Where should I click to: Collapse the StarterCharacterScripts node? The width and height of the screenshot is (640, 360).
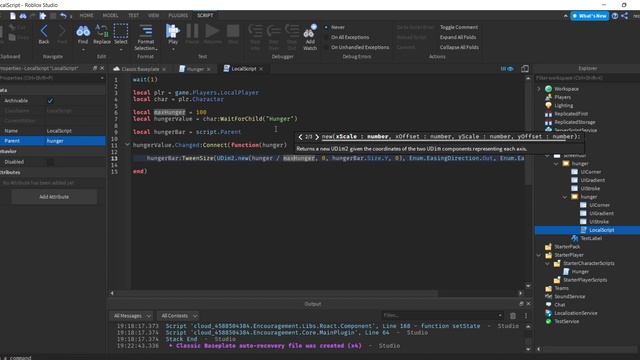pos(547,263)
